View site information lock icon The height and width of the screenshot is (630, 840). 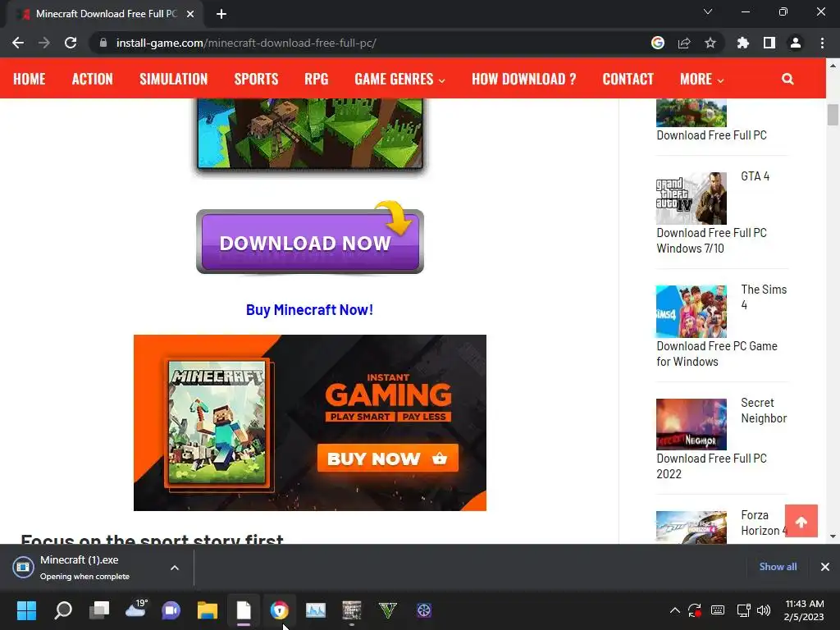point(103,43)
